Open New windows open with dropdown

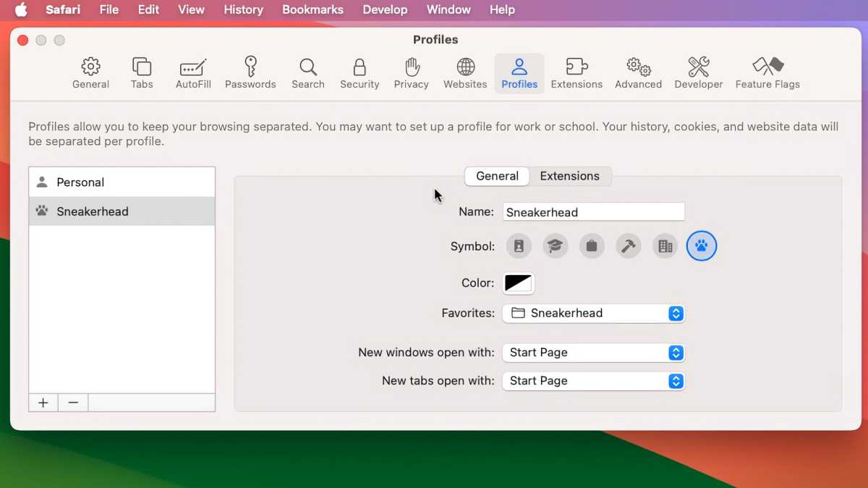pos(593,353)
